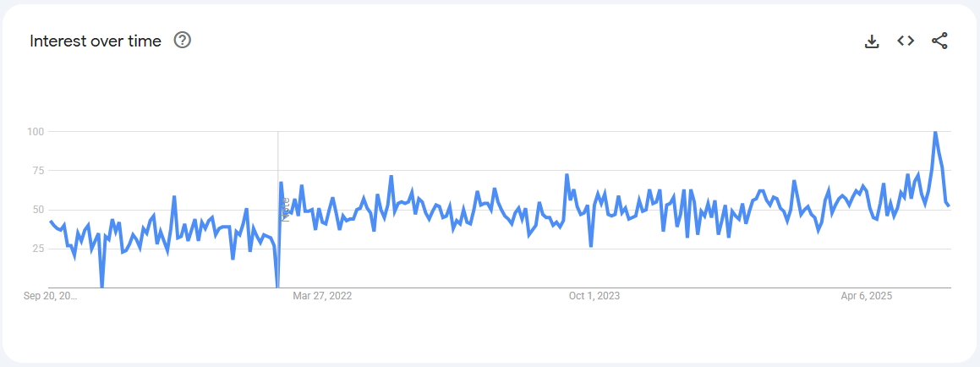Click the peak point at 100

coord(934,132)
